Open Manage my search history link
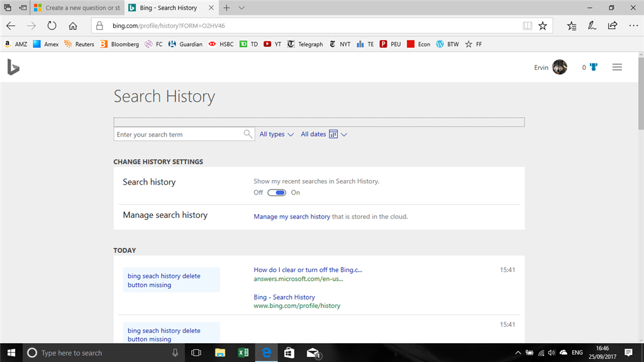The height and width of the screenshot is (362, 644). [x=292, y=217]
